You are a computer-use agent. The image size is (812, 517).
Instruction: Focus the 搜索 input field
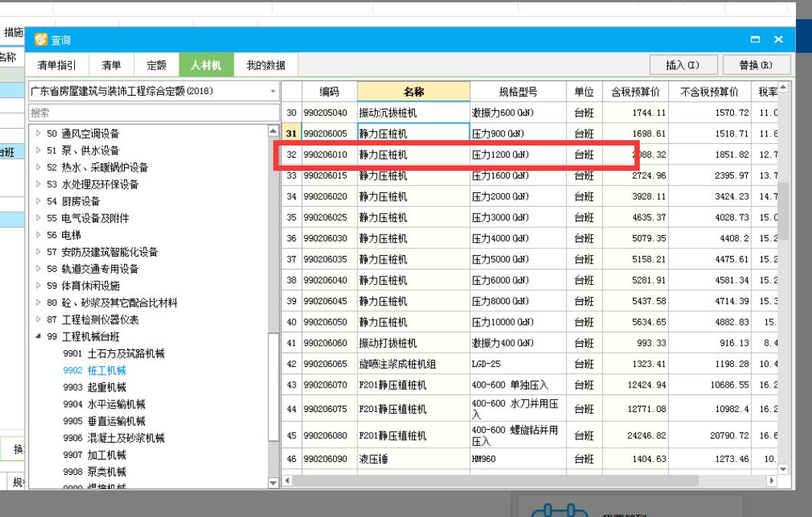point(154,113)
